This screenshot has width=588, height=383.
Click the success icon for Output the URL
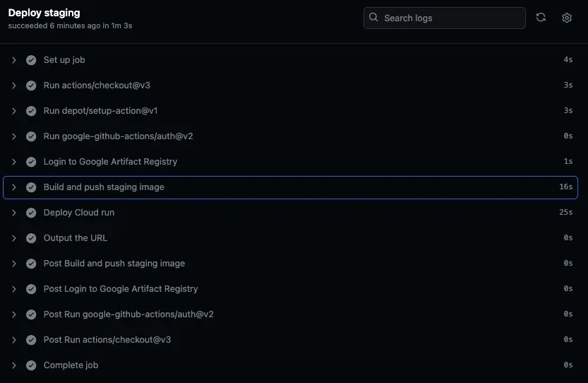pyautogui.click(x=31, y=238)
